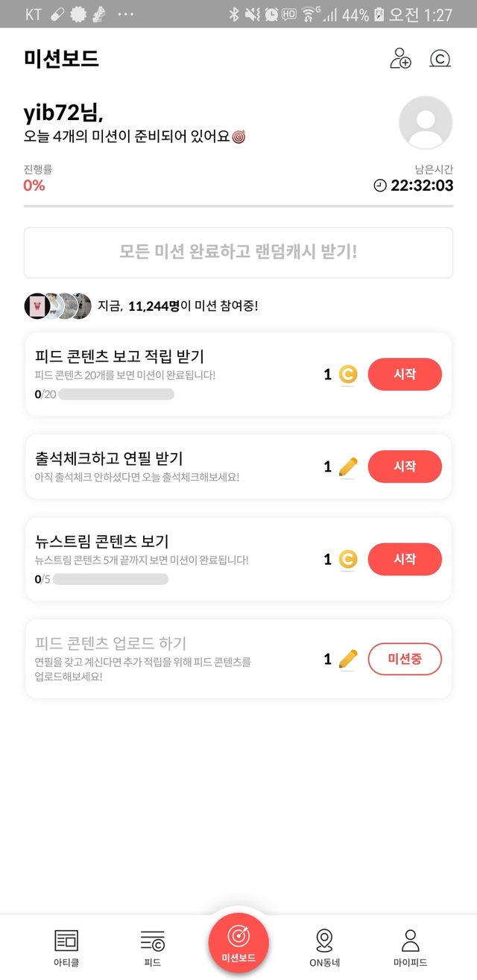Tap the participant avatars group
This screenshot has height=980, width=477.
pos(58,306)
